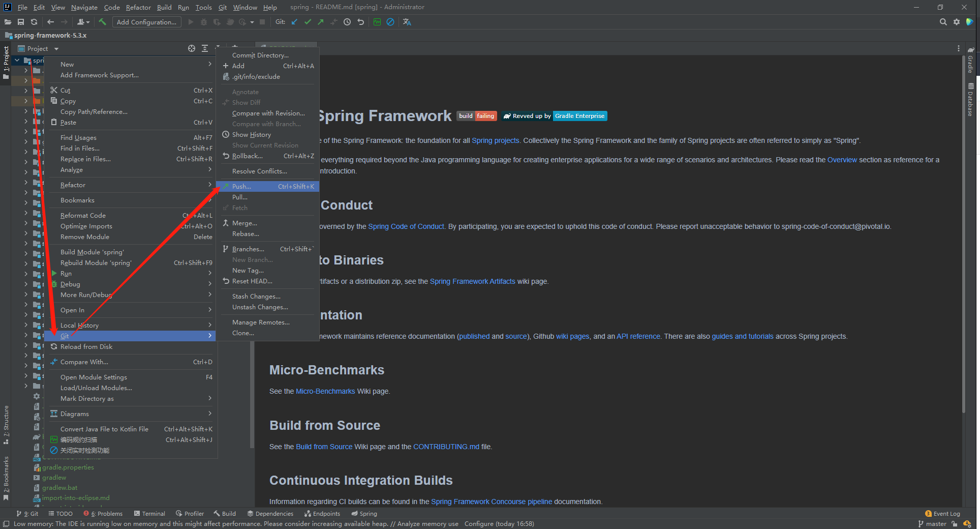Open IDE settings gear icon top right
The image size is (980, 529).
coord(957,22)
